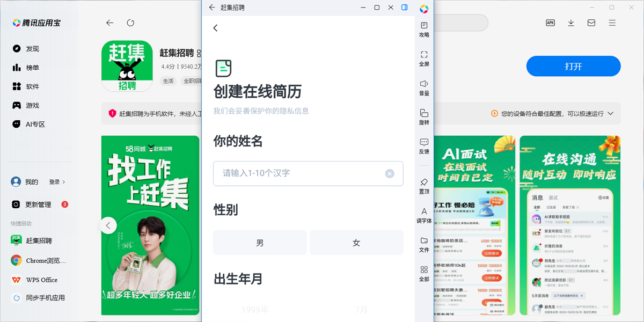The image size is (644, 322).
Task: Open 更新管理 with 3 updates
Action: (39, 204)
